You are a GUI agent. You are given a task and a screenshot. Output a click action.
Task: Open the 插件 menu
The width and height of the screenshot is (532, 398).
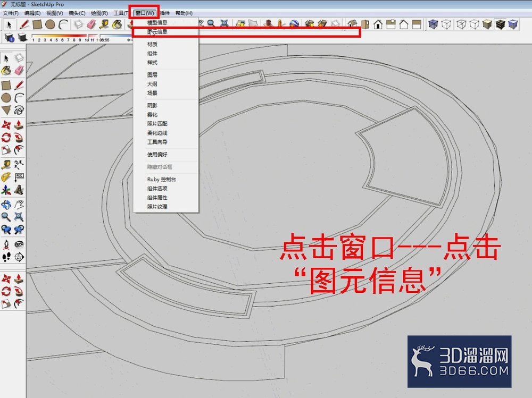click(x=164, y=13)
